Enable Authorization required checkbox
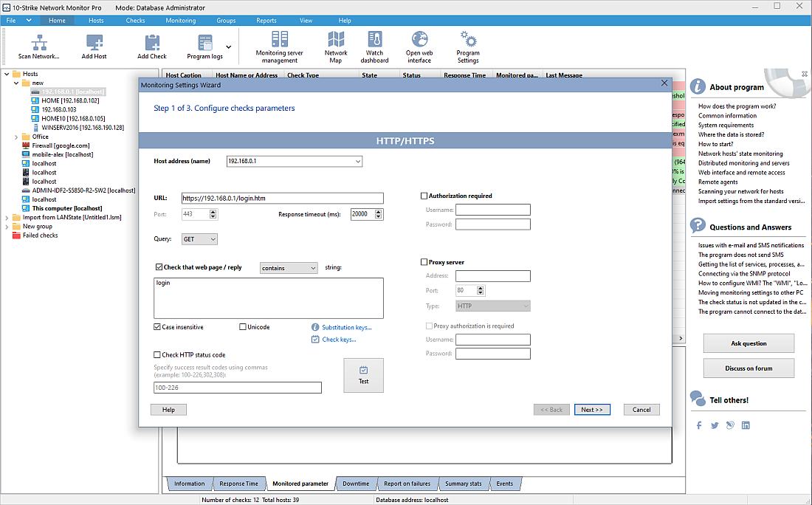Viewport: 812px width, 505px height. (x=424, y=196)
